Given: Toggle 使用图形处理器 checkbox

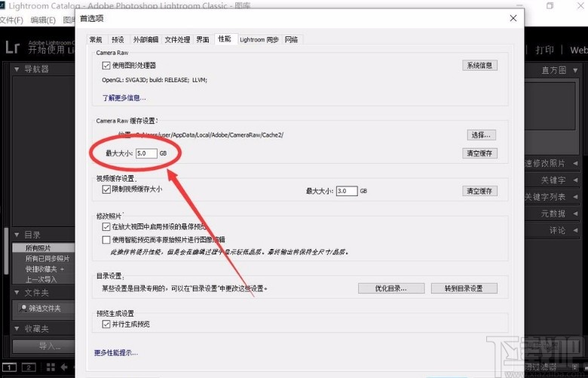Looking at the screenshot, I should (106, 66).
